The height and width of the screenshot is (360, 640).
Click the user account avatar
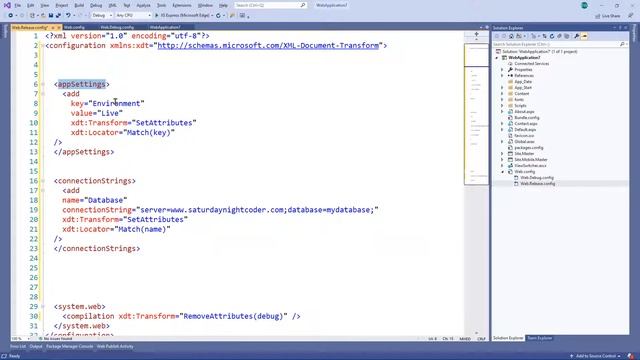click(584, 5)
